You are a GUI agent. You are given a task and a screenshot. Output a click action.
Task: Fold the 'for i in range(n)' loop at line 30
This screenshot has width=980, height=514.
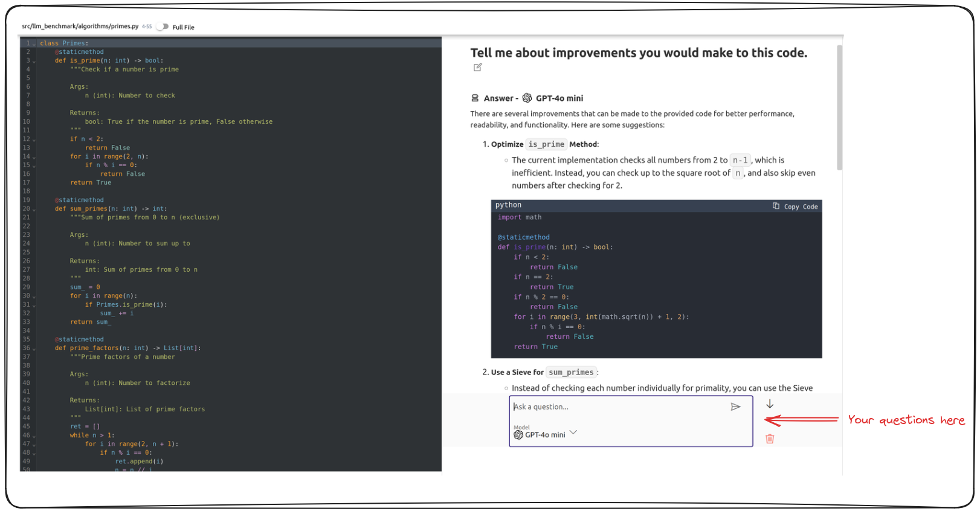click(x=34, y=297)
